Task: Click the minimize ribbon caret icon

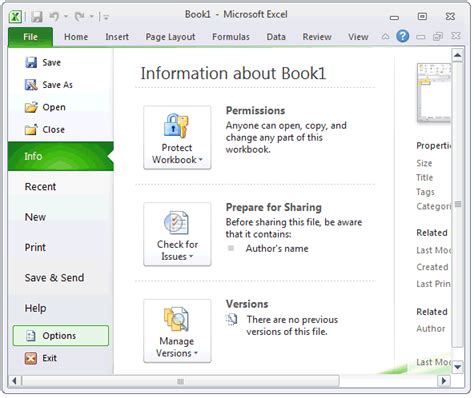Action: point(386,36)
